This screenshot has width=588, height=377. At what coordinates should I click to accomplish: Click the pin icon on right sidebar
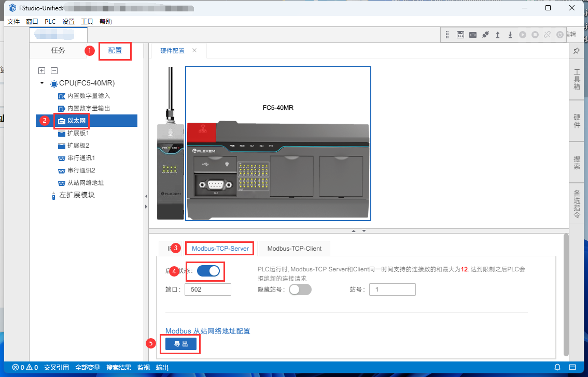tap(577, 50)
